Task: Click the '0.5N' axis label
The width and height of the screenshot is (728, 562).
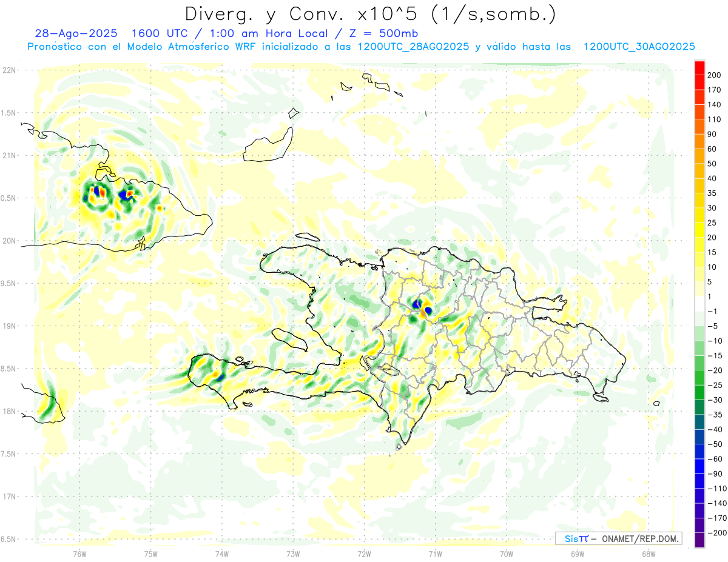Action: click(x=8, y=198)
